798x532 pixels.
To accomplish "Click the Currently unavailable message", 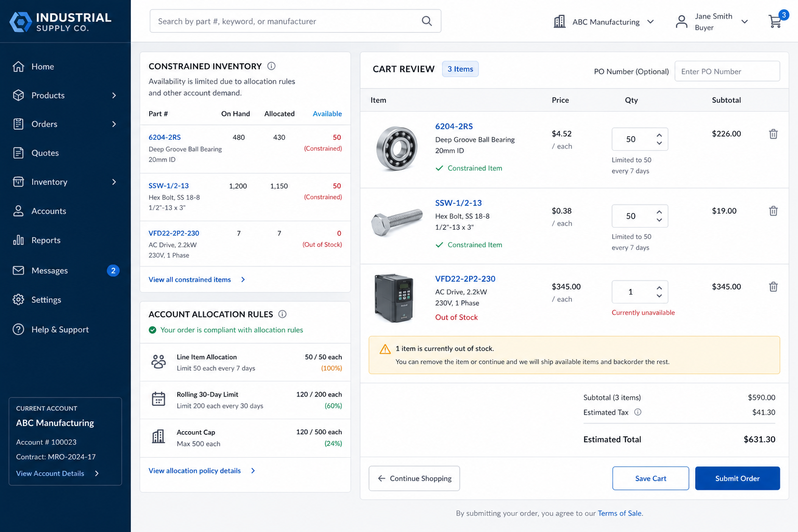I will (643, 313).
